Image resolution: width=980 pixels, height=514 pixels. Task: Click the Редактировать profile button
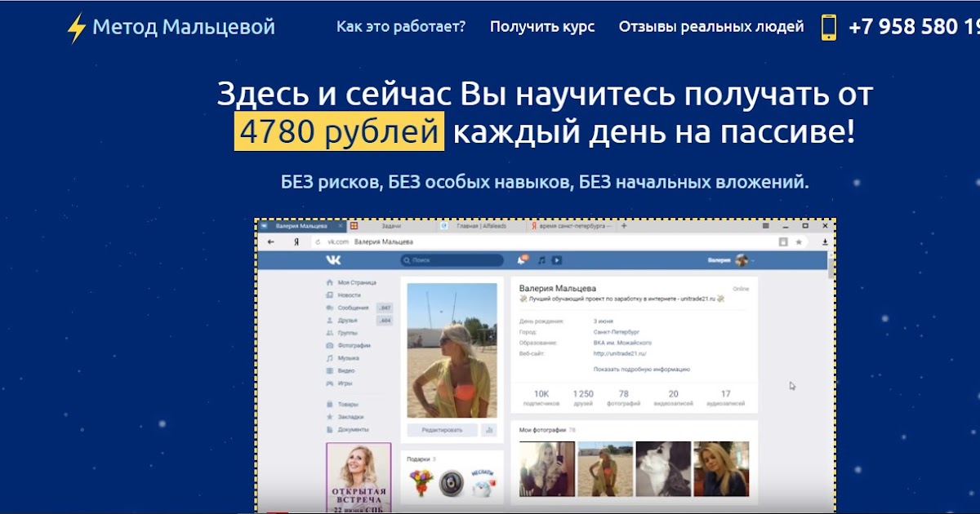tap(442, 430)
